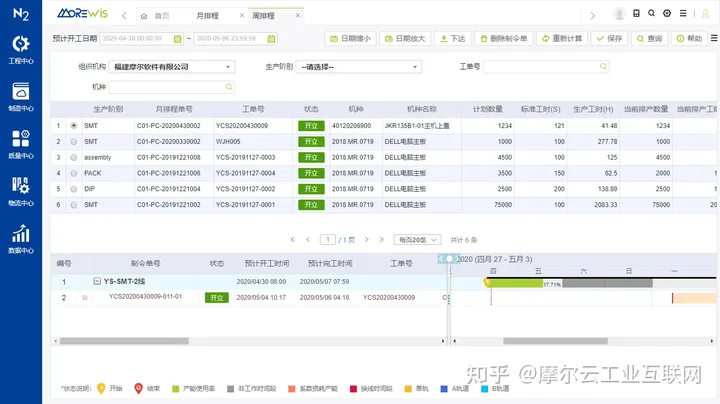Switch to the 月排程 tab

point(207,16)
